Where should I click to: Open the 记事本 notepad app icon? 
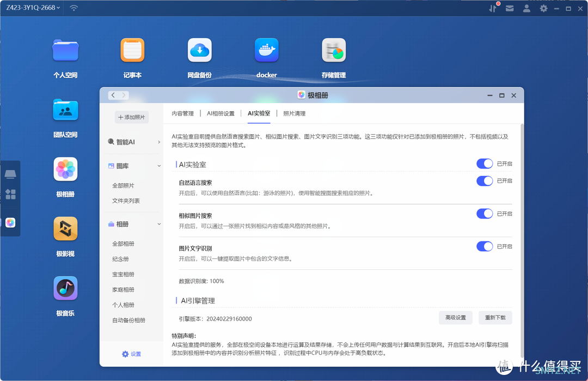tap(132, 50)
